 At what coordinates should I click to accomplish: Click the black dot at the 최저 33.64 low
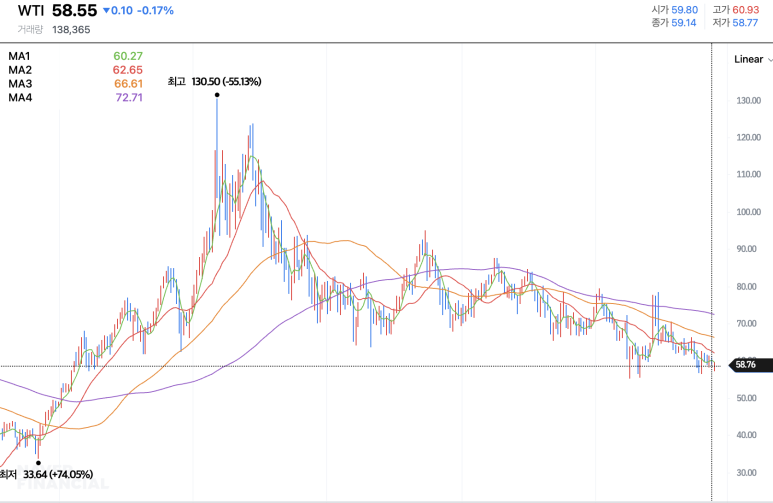point(38,461)
